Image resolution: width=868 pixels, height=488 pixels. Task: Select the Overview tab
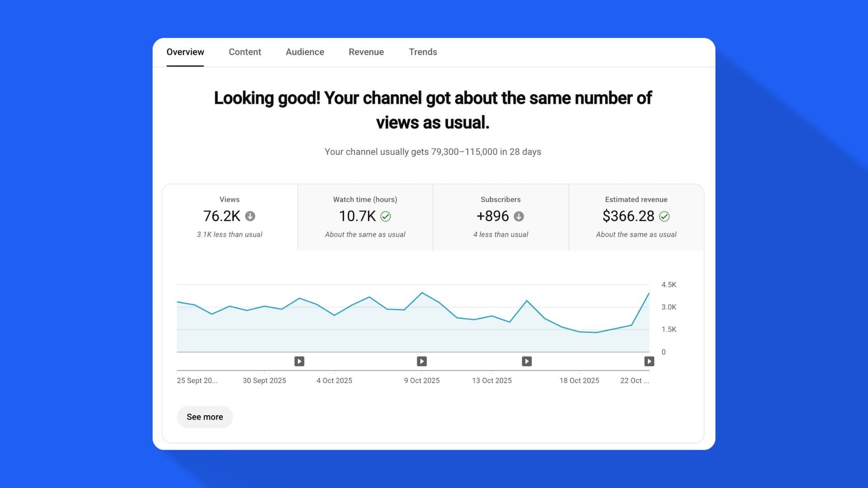(185, 52)
